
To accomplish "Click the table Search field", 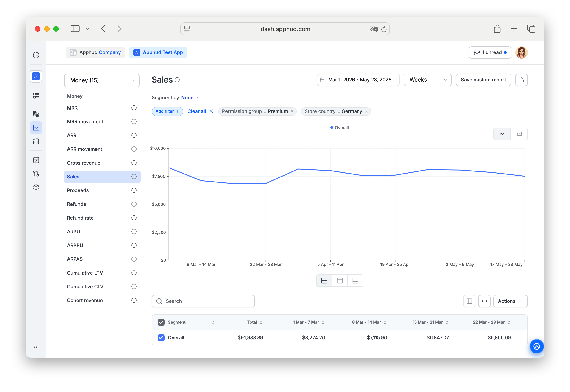I will [203, 301].
